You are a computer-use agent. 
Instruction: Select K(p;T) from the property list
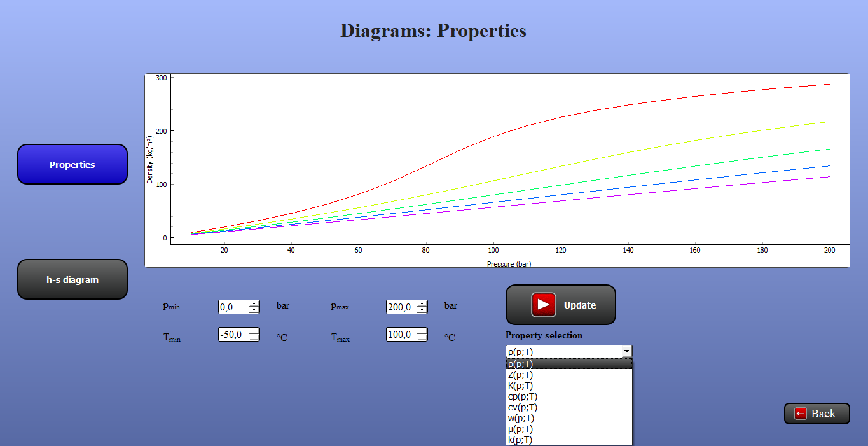(569, 386)
